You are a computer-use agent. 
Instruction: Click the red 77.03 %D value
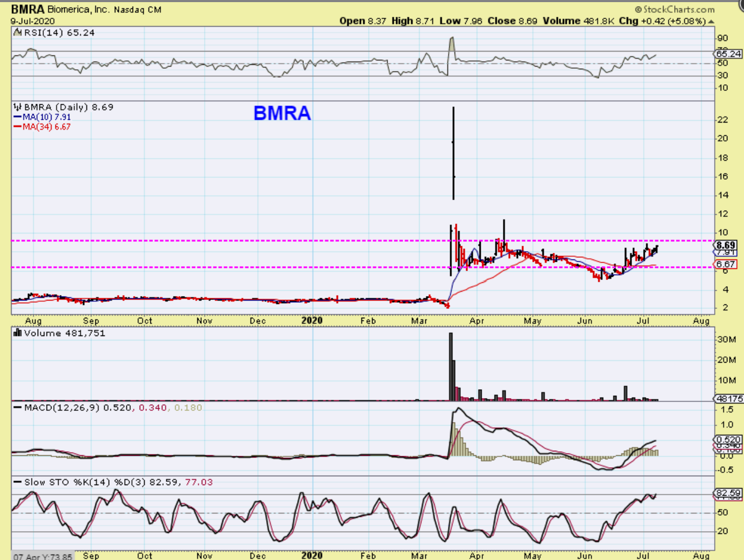(199, 482)
